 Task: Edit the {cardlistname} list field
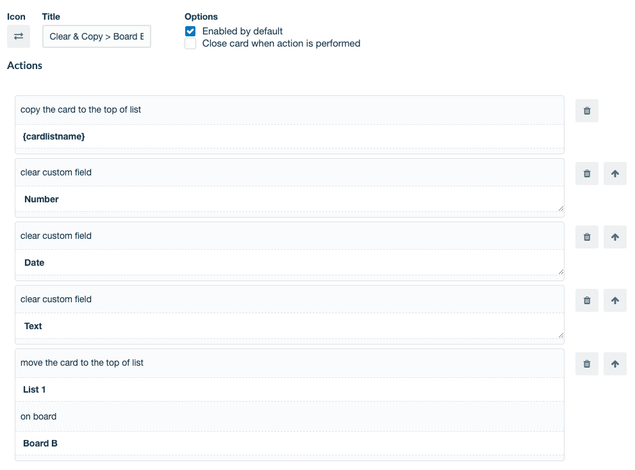290,136
